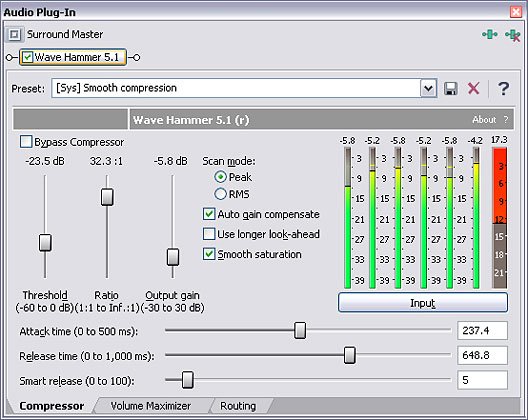Click the Smart release value field 5
The width and height of the screenshot is (528, 420).
tap(482, 380)
